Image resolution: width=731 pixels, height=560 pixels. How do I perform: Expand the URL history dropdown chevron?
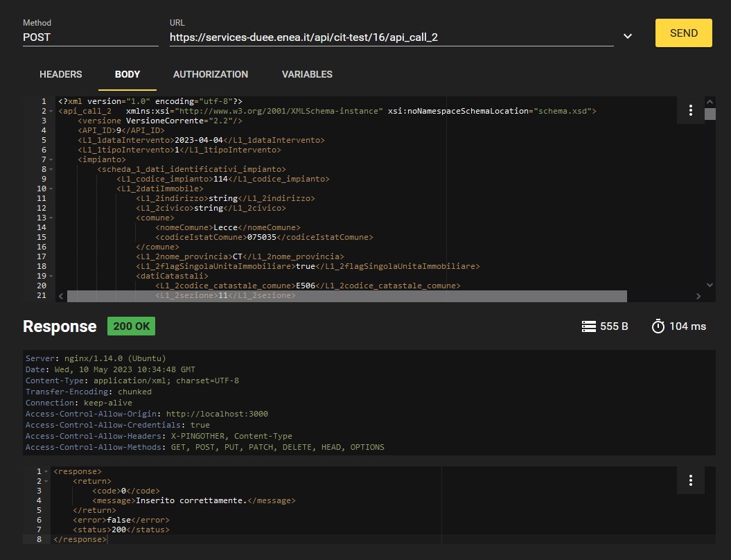(628, 36)
